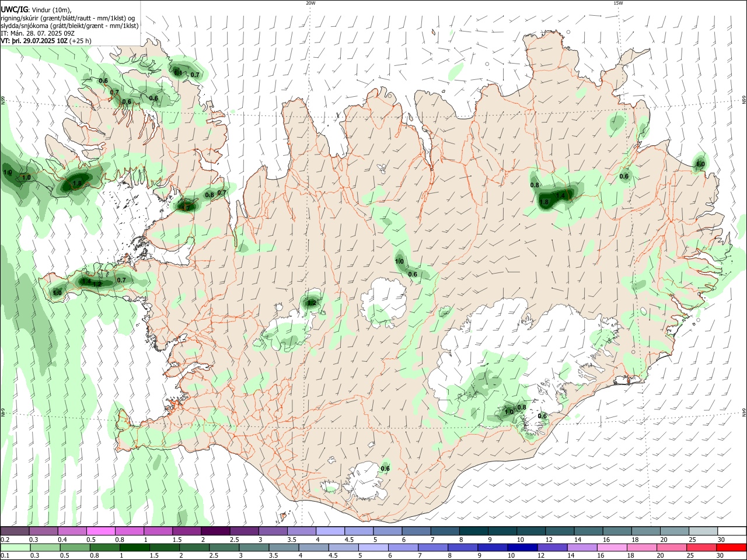Pick the 0.8 swatch in the lower rain legend

(104, 547)
